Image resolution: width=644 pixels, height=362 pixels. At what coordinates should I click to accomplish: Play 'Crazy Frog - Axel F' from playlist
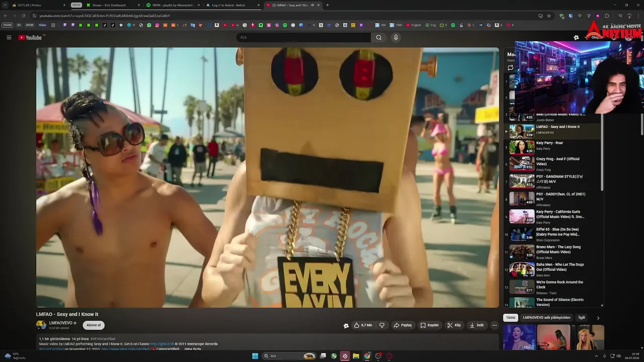point(553,164)
